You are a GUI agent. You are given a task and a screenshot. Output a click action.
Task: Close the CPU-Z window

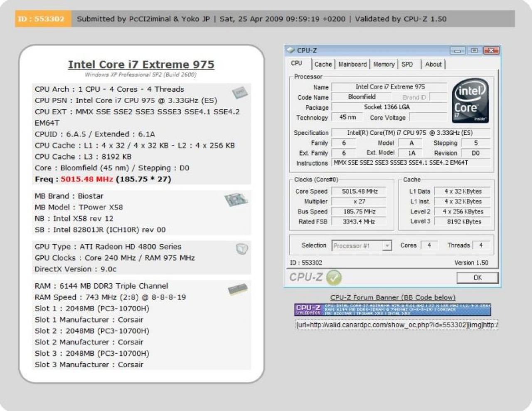coord(491,50)
